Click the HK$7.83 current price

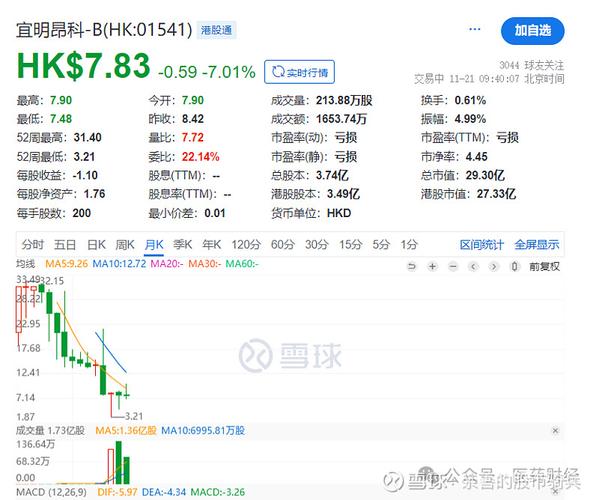84,66
